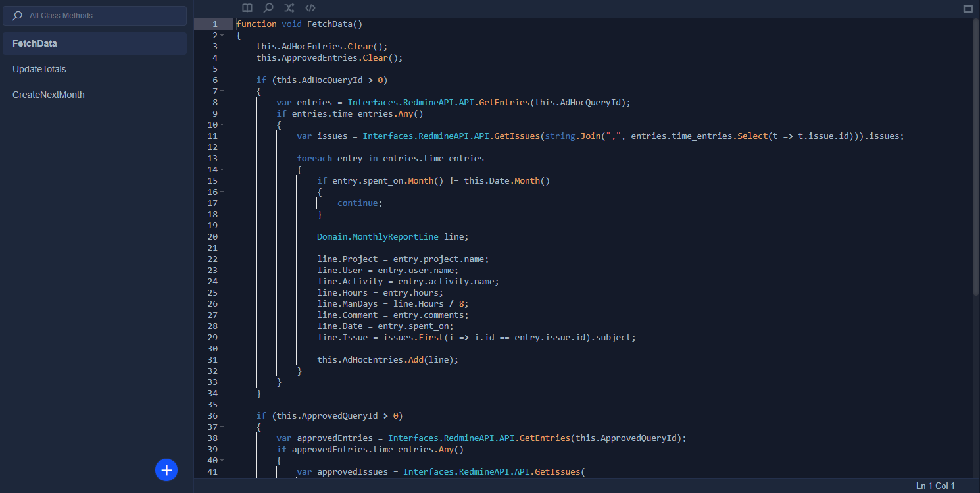980x493 pixels.
Task: Click the blue plus add method button
Action: tap(166, 470)
